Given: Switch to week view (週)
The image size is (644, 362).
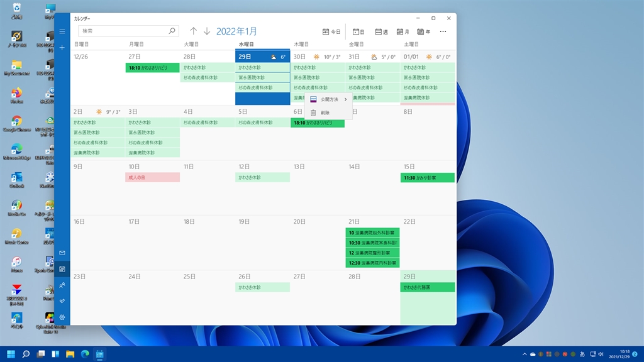Looking at the screenshot, I should pyautogui.click(x=382, y=31).
